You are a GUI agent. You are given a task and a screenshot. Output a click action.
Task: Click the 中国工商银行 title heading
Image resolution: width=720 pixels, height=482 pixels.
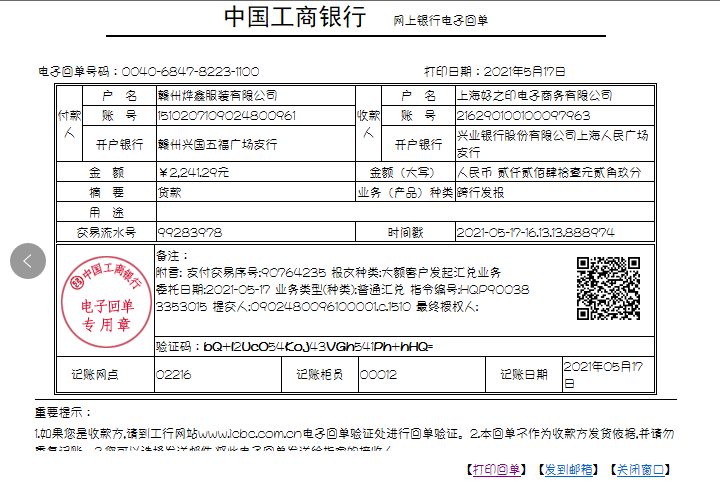295,17
